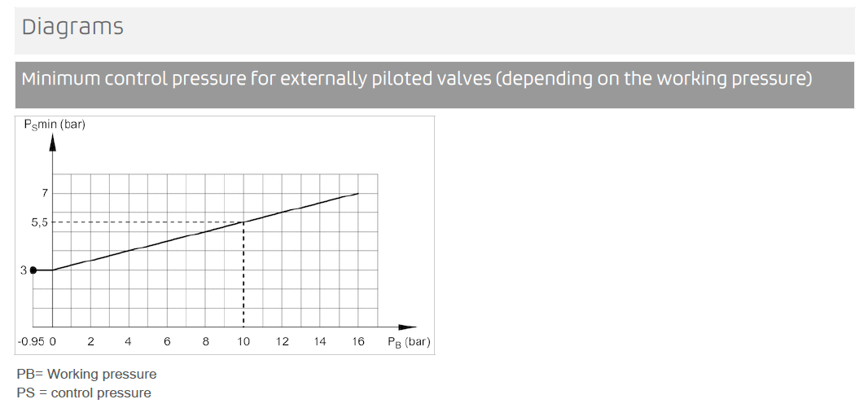Viewport: 868px width, 408px height.
Task: Click the PB= Working pressure legend text
Action: [x=87, y=375]
